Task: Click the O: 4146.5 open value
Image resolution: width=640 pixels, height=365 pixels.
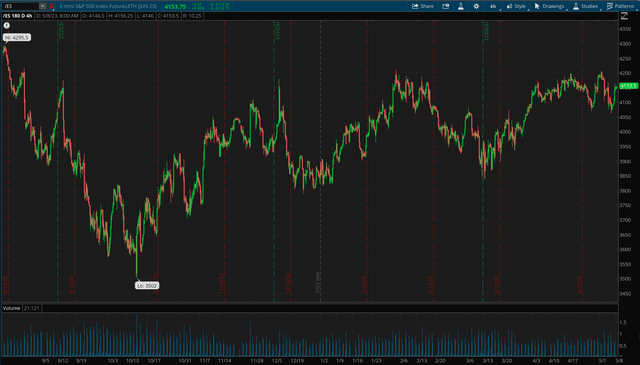Action: click(93, 16)
